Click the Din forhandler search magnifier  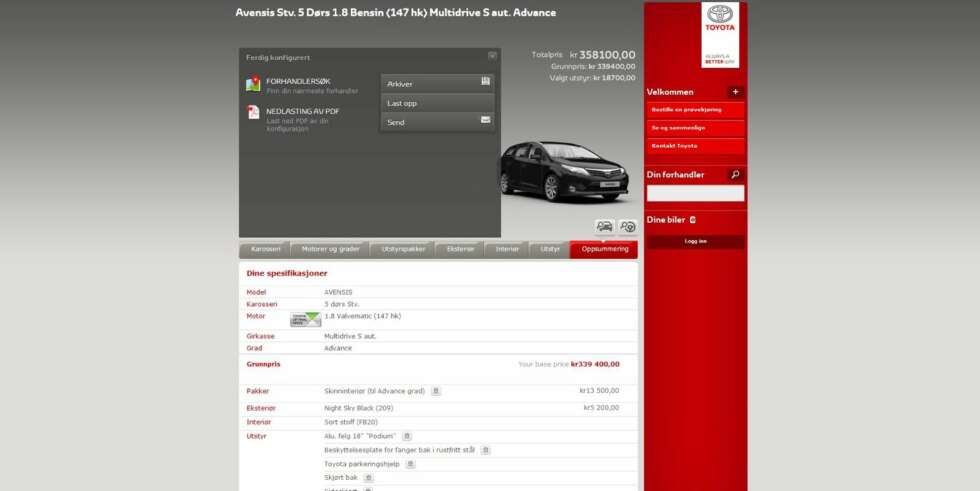click(735, 175)
